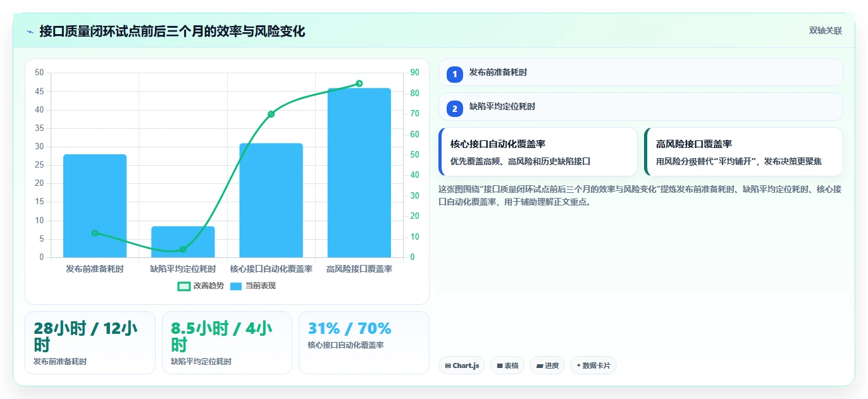Select the 缺陷平均定位耗时 list item

pyautogui.click(x=640, y=106)
